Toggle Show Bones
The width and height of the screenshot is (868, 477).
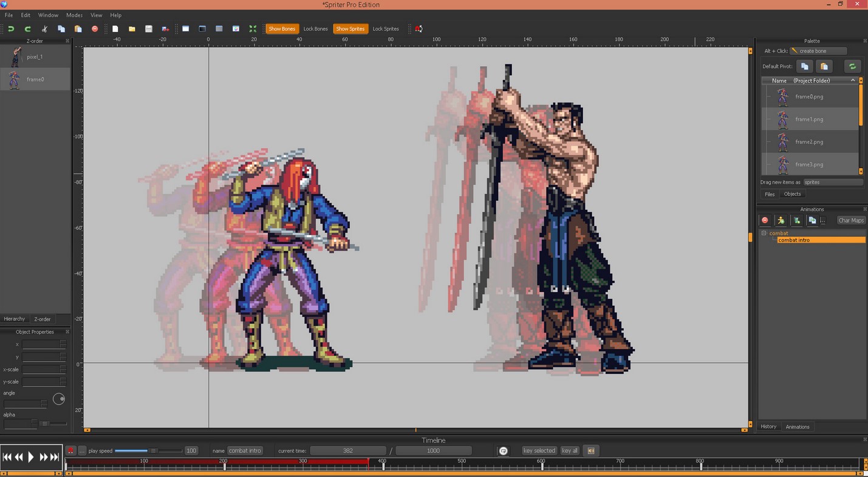(x=282, y=29)
